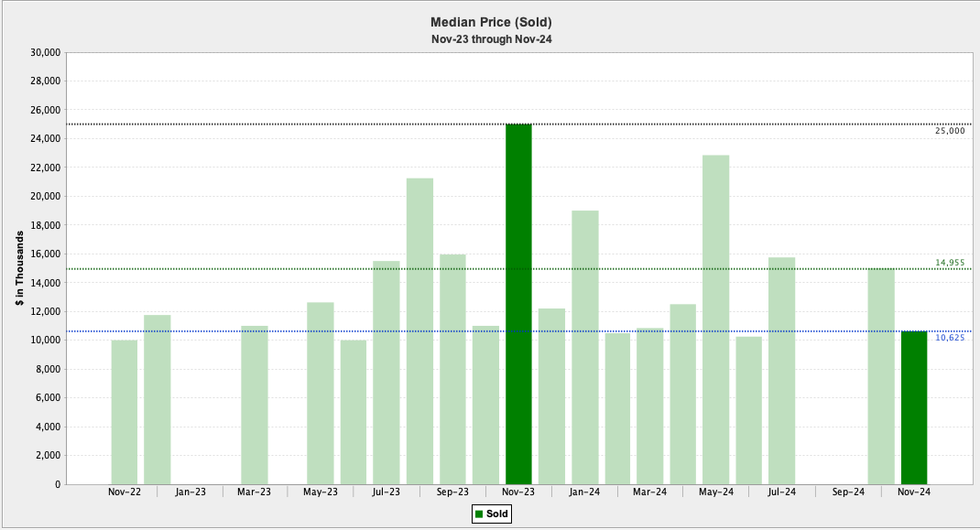980x530 pixels.
Task: Click the 25,000 reference line label
Action: coord(950,131)
